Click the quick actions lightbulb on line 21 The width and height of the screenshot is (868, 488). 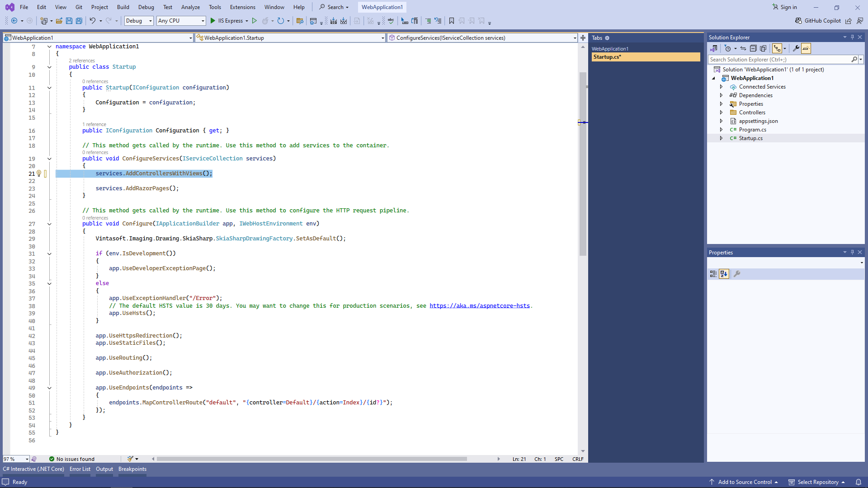click(x=39, y=174)
